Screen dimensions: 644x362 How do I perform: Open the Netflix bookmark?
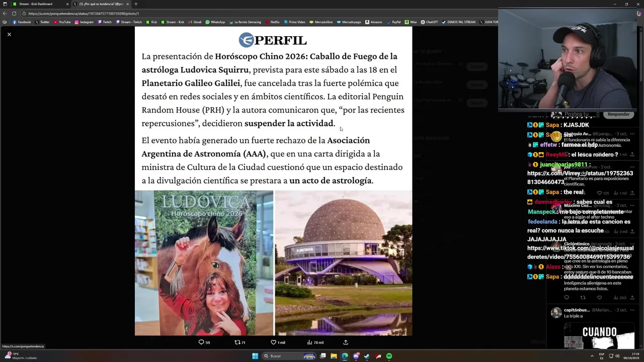pos(272,22)
